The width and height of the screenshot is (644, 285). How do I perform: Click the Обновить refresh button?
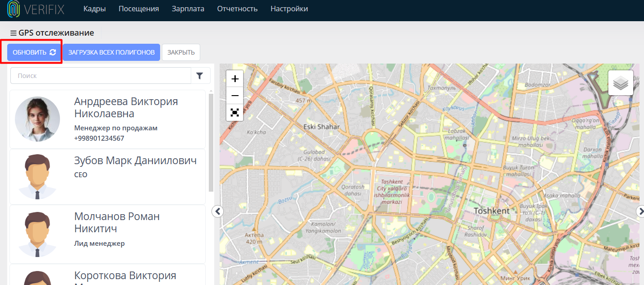(x=34, y=52)
